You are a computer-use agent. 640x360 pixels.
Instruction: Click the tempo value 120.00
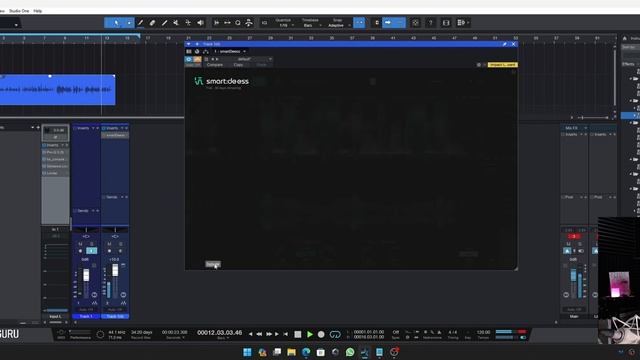coord(483,332)
